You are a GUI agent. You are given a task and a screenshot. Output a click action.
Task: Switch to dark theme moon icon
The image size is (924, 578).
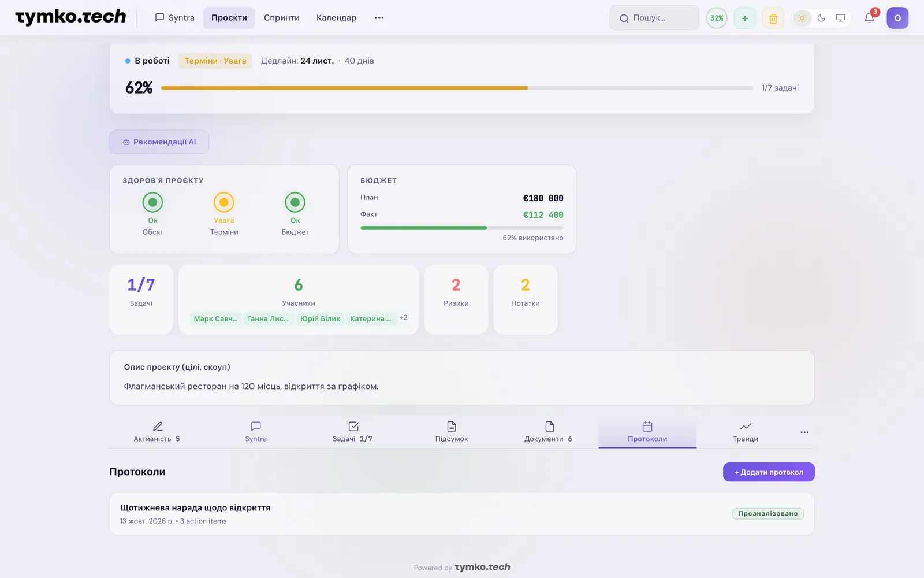point(821,18)
